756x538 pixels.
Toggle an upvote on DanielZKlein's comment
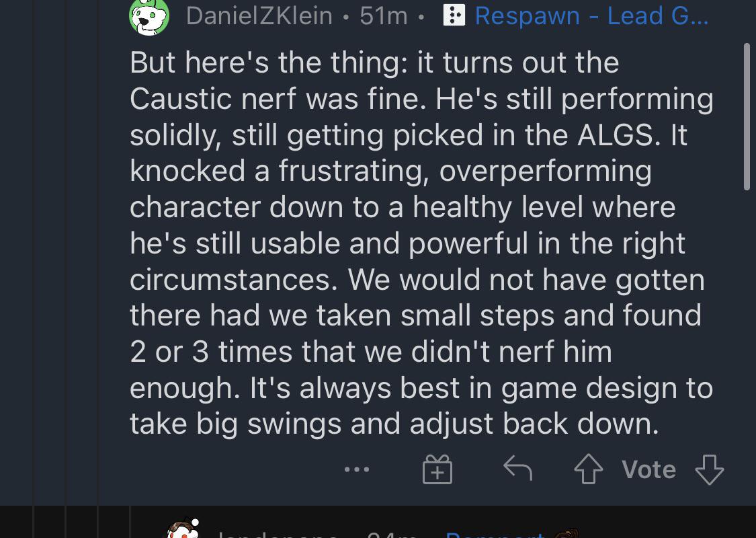coord(589,469)
